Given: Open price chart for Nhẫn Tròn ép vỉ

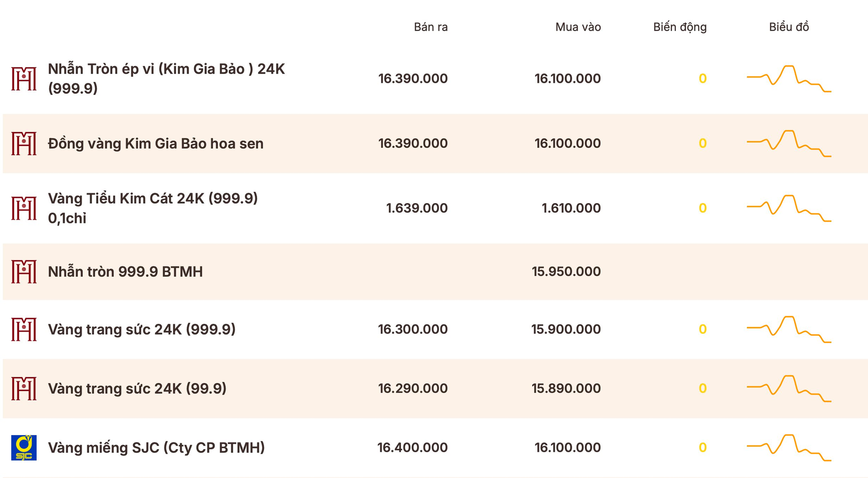Looking at the screenshot, I should click(x=789, y=79).
